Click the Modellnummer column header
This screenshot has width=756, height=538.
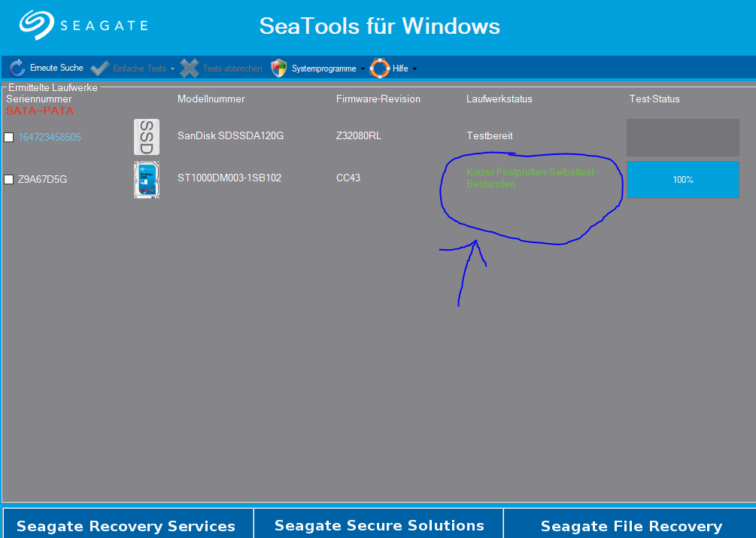(211, 99)
